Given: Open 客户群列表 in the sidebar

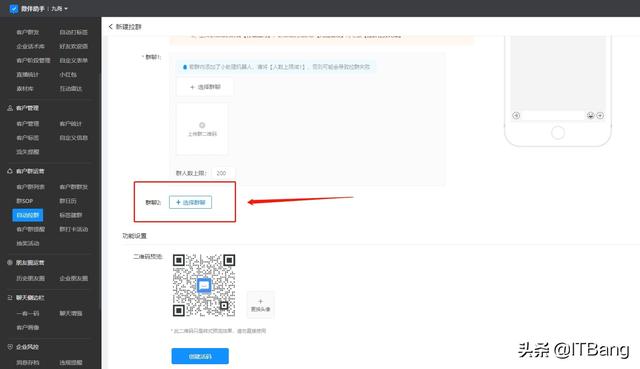Looking at the screenshot, I should tap(31, 187).
